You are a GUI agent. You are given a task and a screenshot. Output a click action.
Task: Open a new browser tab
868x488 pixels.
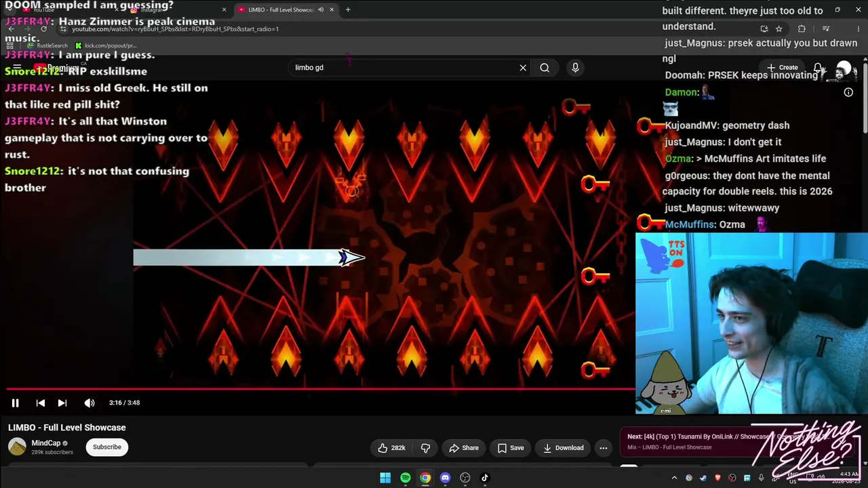point(348,10)
